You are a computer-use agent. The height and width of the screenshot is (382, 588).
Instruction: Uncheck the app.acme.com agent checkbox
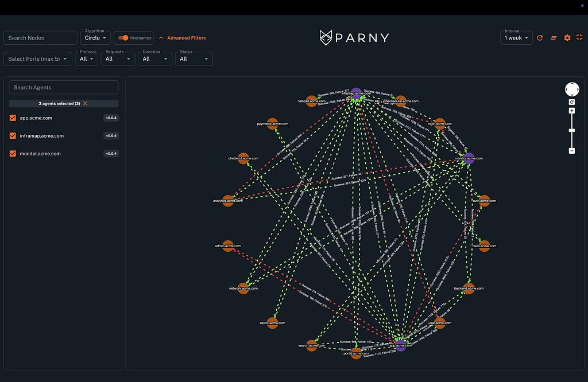13,118
